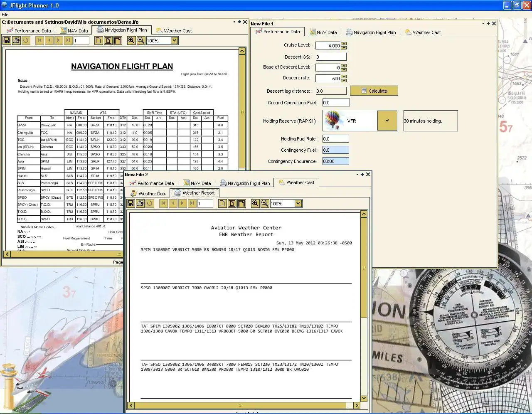The width and height of the screenshot is (532, 414).
Task: Increase the Descent rate spinner value
Action: coord(344,76)
